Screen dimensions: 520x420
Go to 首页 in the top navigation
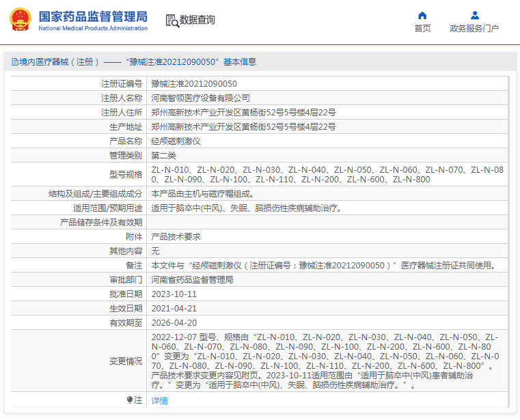[x=422, y=29]
